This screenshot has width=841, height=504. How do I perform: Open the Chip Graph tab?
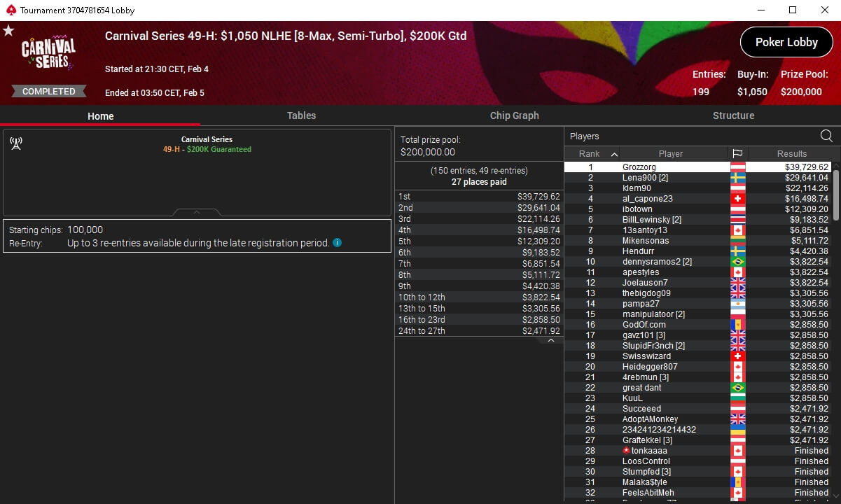pos(515,115)
